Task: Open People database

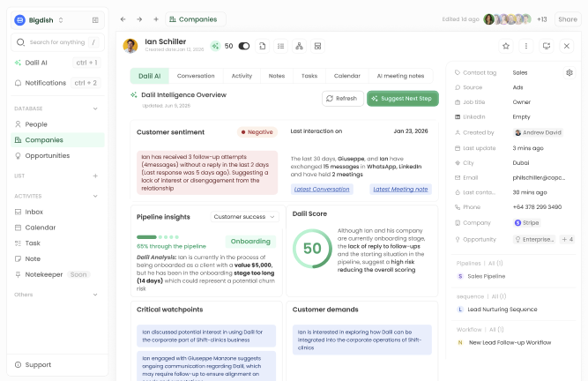Action: click(x=57, y=124)
